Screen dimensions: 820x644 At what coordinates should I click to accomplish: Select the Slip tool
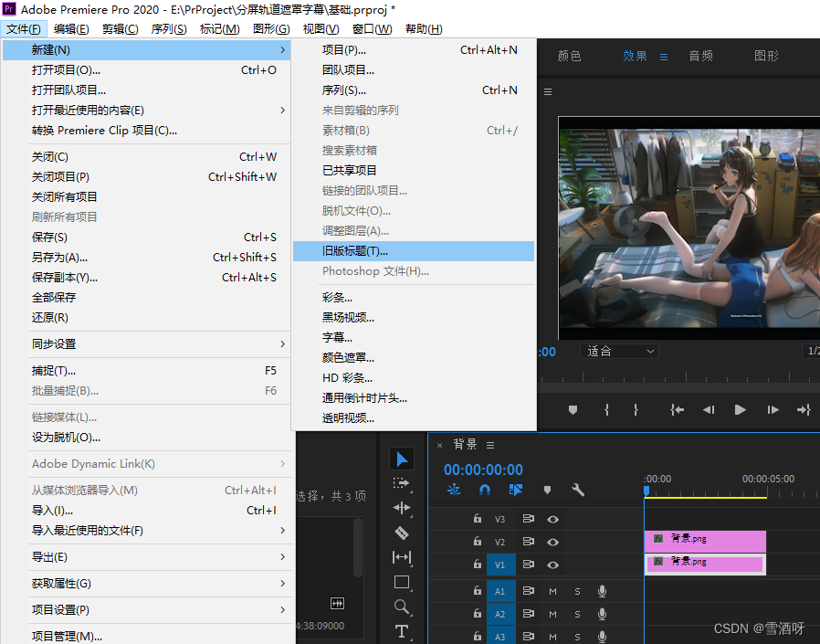pyautogui.click(x=402, y=557)
